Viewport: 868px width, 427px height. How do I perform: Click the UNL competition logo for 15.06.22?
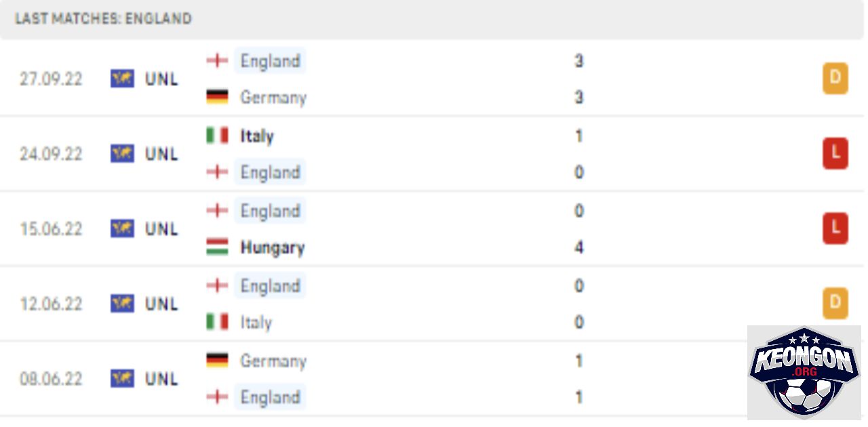pos(123,228)
